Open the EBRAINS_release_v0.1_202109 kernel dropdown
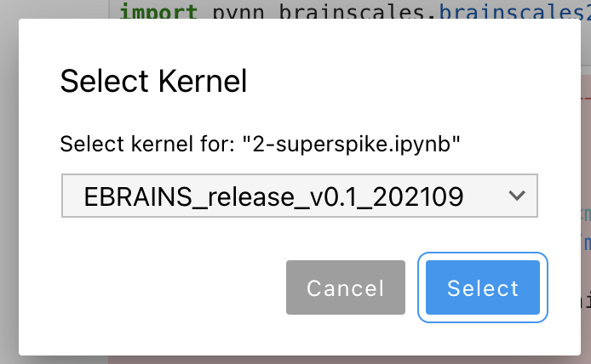Image resolution: width=591 pixels, height=364 pixels. (300, 196)
